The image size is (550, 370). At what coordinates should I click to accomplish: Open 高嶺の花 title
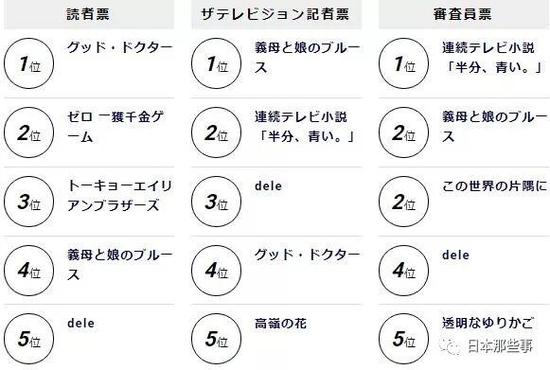[x=281, y=323]
